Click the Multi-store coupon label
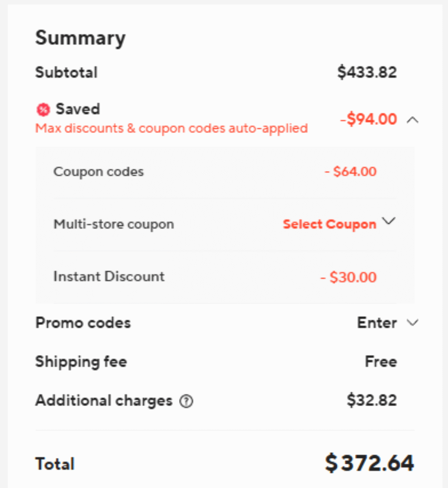448x488 pixels. point(113,224)
